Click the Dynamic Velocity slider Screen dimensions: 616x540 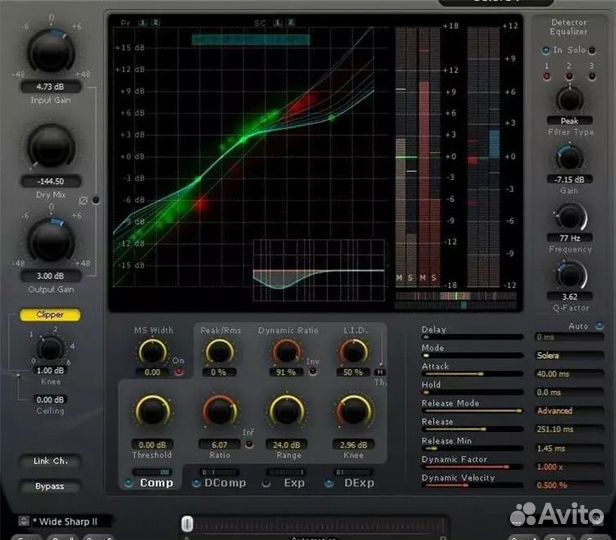[472, 485]
